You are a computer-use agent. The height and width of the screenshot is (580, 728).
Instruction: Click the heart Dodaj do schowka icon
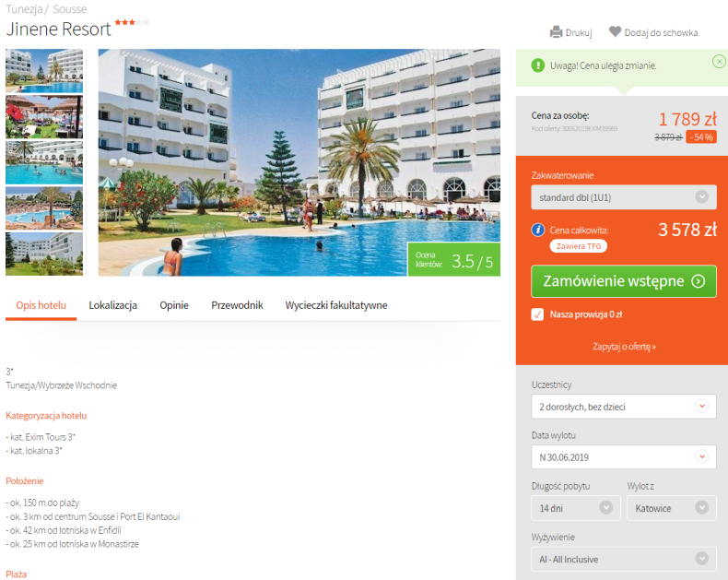point(615,31)
